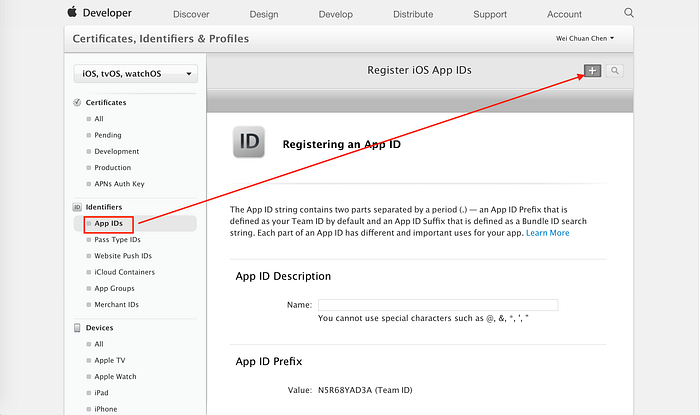This screenshot has width=700, height=415.
Task: Open the Develop menu
Action: pyautogui.click(x=336, y=14)
